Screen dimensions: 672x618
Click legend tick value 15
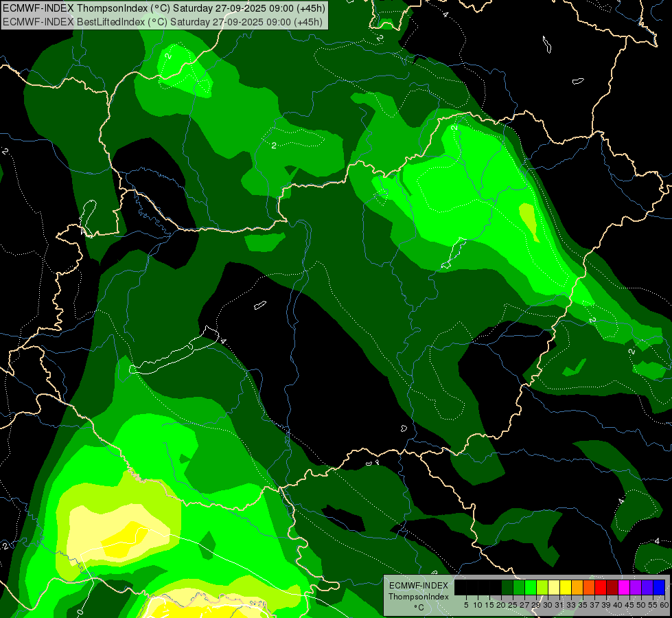(489, 605)
